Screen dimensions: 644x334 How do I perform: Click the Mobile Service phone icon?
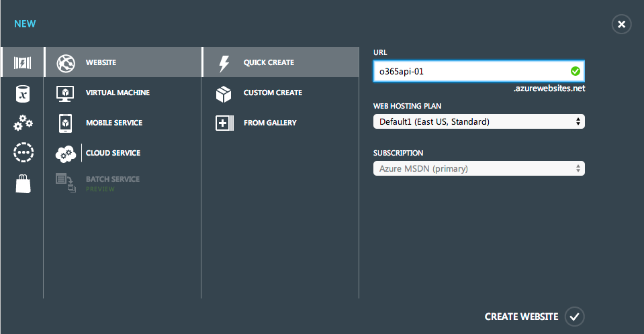tap(65, 123)
